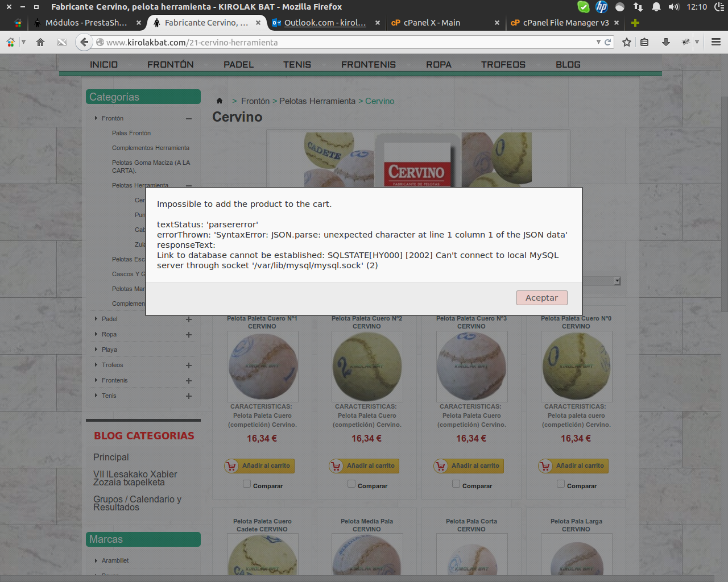Tick Comparar for Pelota Paleta Cuero Nº3
This screenshot has width=728, height=582.
(x=456, y=484)
